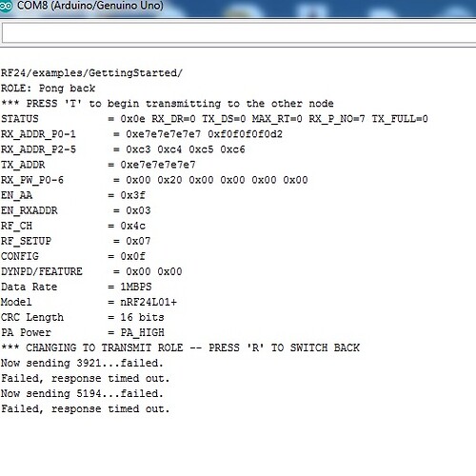Click the RX_ADDR_P0-1 address line
Screen dimensions: 476x476
[x=142, y=134]
